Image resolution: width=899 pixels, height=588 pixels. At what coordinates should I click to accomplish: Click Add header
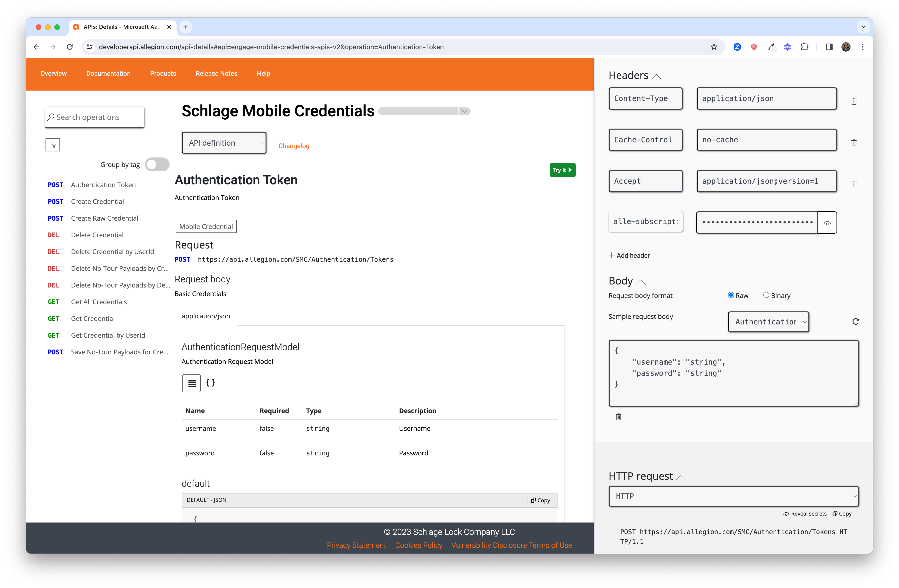(x=629, y=255)
